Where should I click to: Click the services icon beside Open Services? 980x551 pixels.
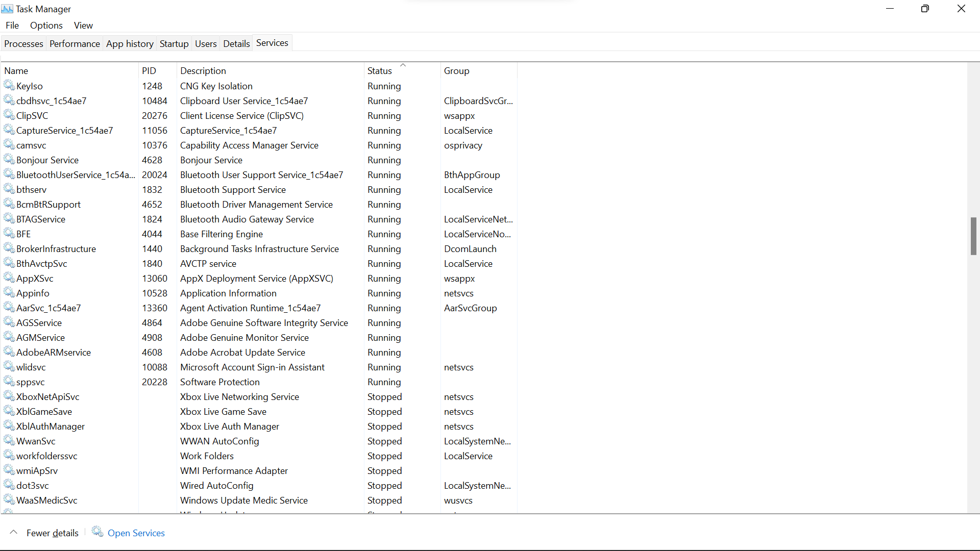coord(97,532)
